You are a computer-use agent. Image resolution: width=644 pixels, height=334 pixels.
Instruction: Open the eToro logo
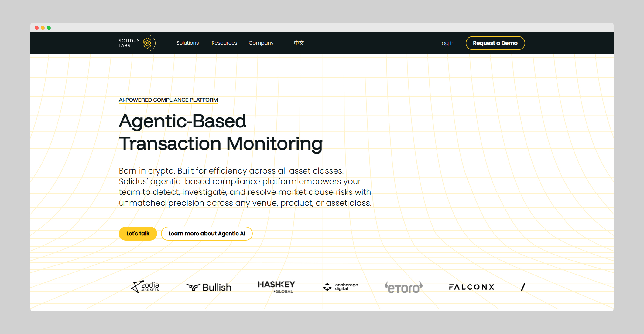(x=404, y=287)
